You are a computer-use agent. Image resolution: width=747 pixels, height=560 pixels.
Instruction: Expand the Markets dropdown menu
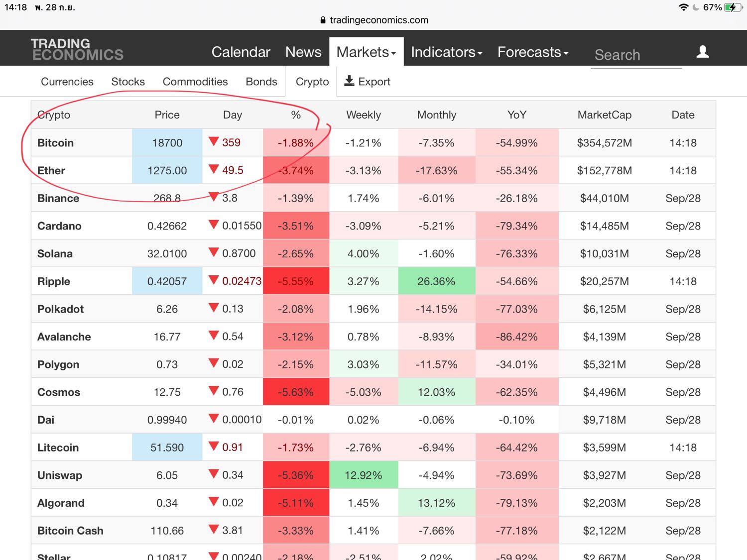click(366, 52)
